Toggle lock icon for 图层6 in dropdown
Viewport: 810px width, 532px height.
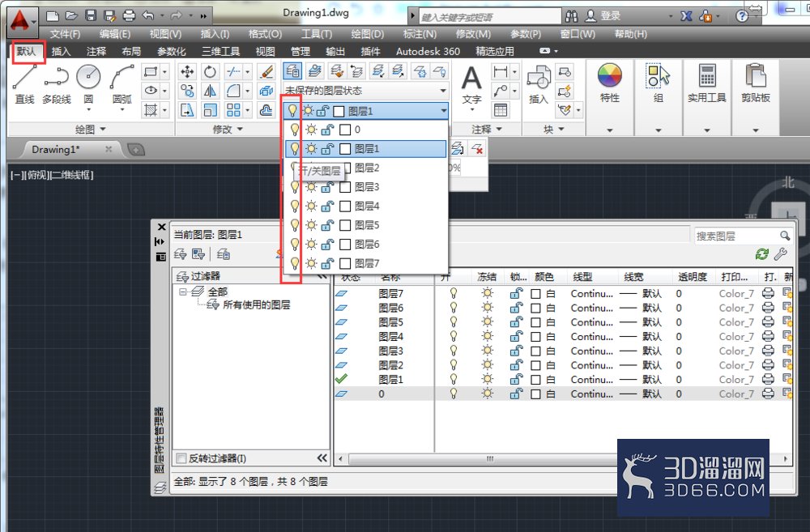tap(327, 245)
